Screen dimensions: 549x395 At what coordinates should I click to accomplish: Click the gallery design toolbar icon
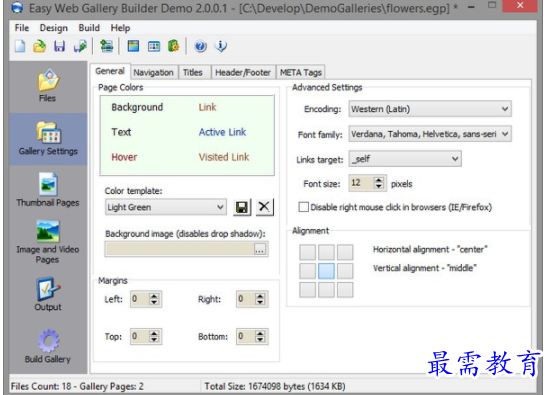133,46
